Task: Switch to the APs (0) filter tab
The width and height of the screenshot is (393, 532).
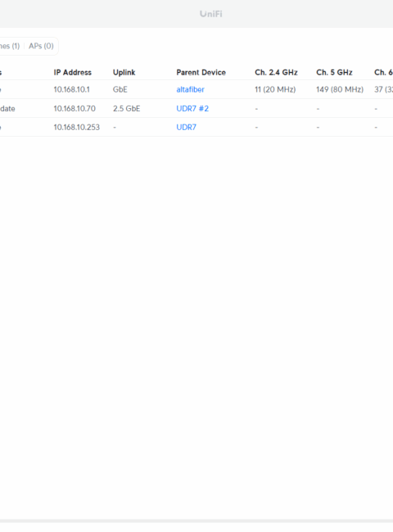Action: [x=41, y=46]
